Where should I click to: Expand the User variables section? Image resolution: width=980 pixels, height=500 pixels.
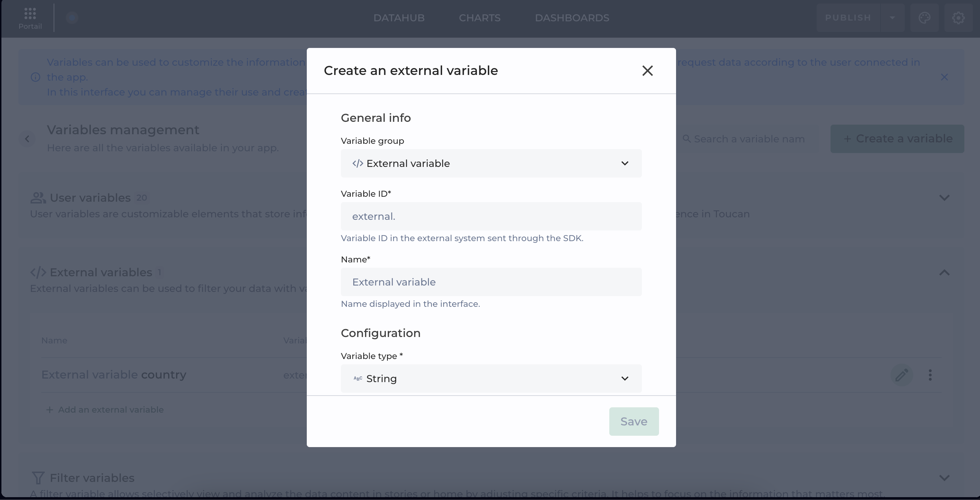point(944,198)
